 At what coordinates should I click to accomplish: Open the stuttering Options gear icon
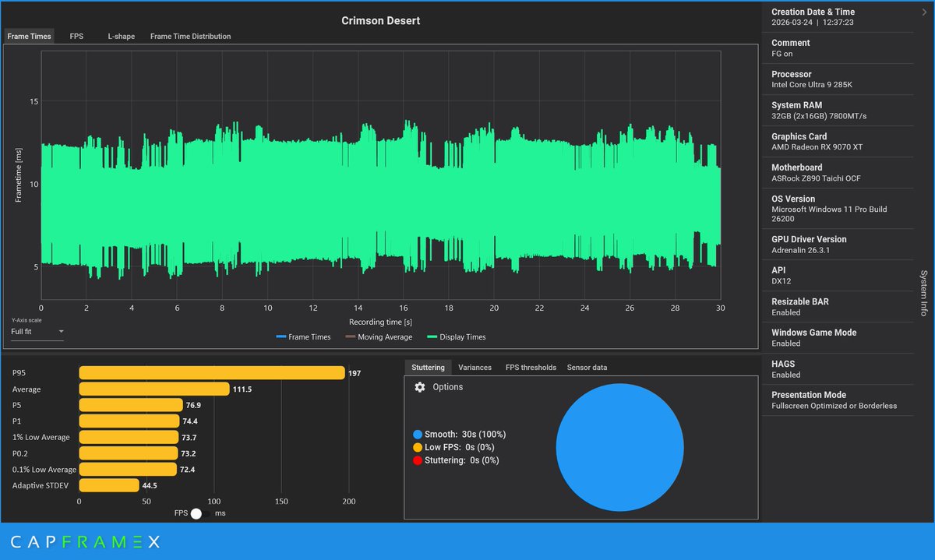[420, 387]
